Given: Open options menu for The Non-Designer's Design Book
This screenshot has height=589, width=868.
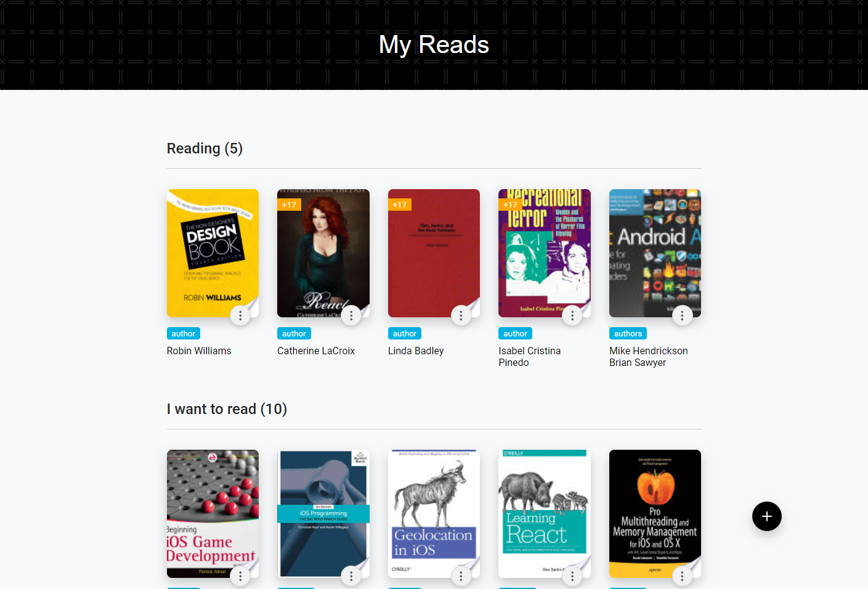Looking at the screenshot, I should (240, 315).
